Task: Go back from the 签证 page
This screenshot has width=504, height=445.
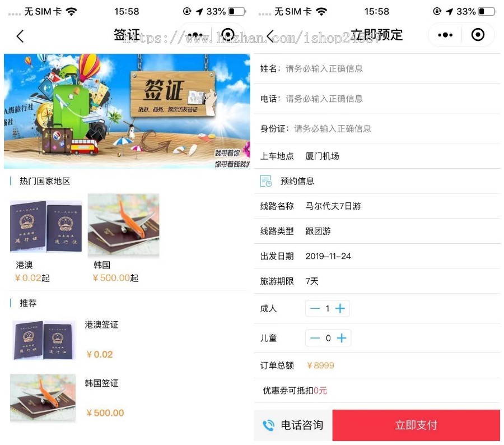Action: [x=20, y=36]
